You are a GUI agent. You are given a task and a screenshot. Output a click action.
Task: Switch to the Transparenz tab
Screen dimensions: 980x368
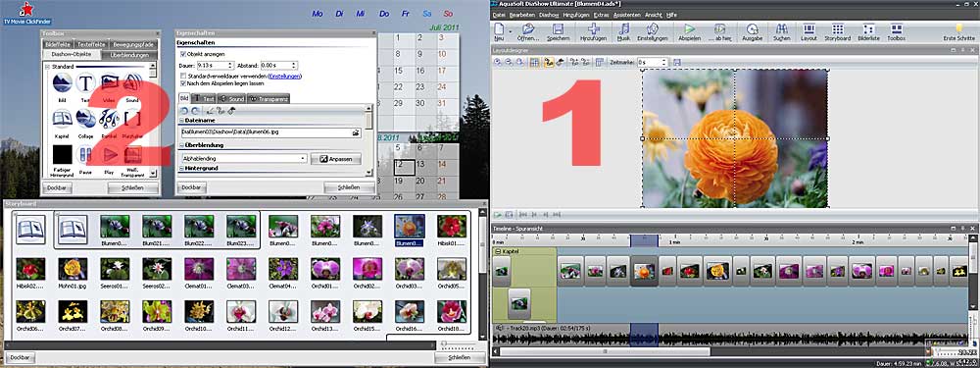269,99
